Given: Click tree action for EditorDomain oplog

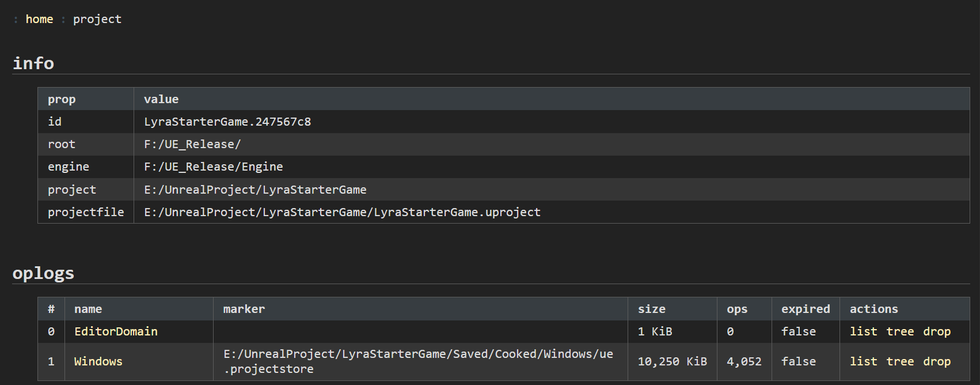Looking at the screenshot, I should [x=900, y=331].
